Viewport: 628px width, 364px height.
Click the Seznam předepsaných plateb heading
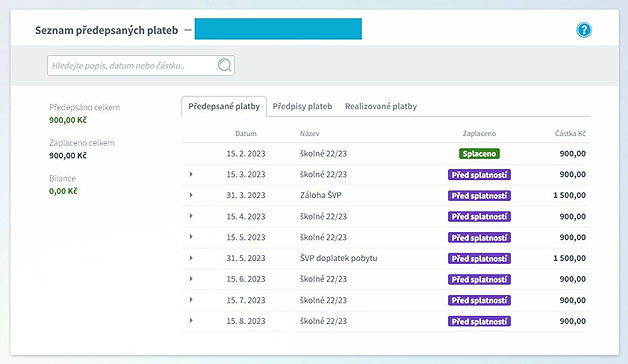(106, 30)
